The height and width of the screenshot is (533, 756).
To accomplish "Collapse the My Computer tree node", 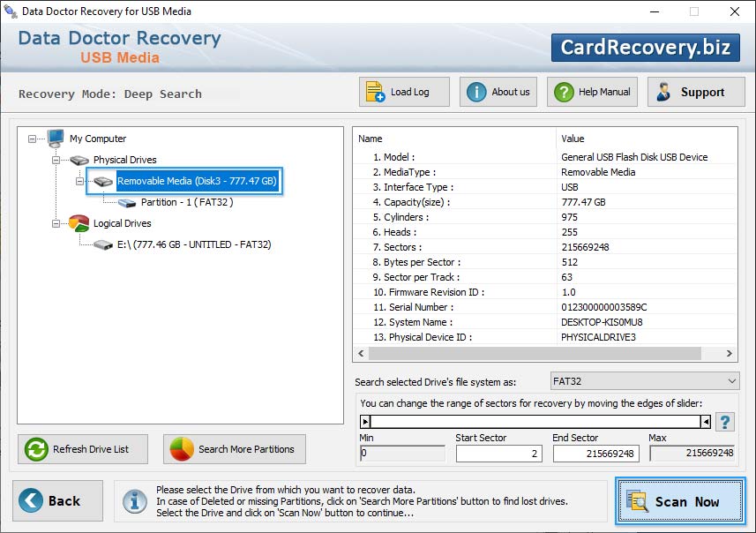I will coord(32,139).
